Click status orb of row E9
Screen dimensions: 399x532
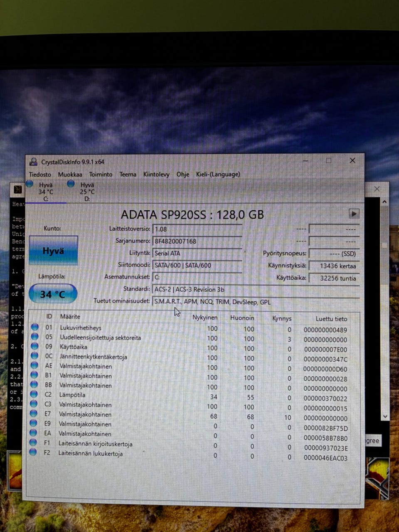click(34, 423)
